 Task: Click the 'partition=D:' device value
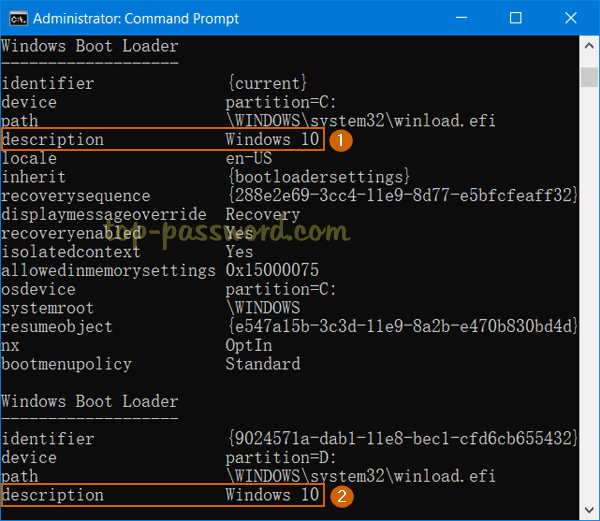point(272,457)
